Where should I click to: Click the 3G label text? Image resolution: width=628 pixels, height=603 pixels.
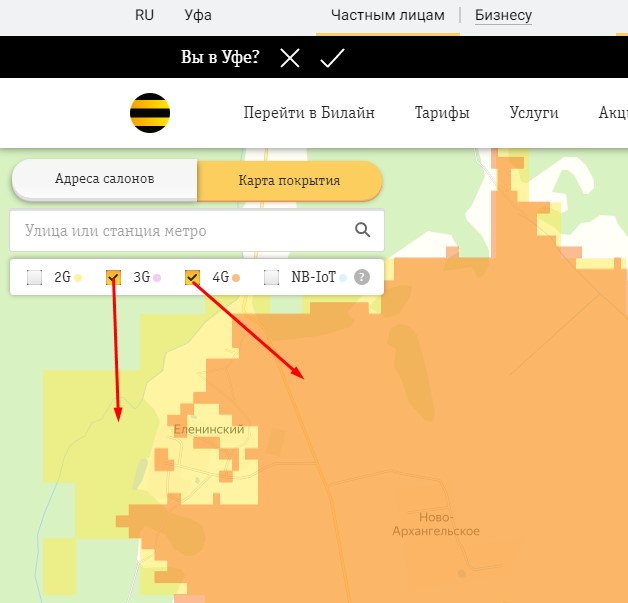click(x=141, y=277)
